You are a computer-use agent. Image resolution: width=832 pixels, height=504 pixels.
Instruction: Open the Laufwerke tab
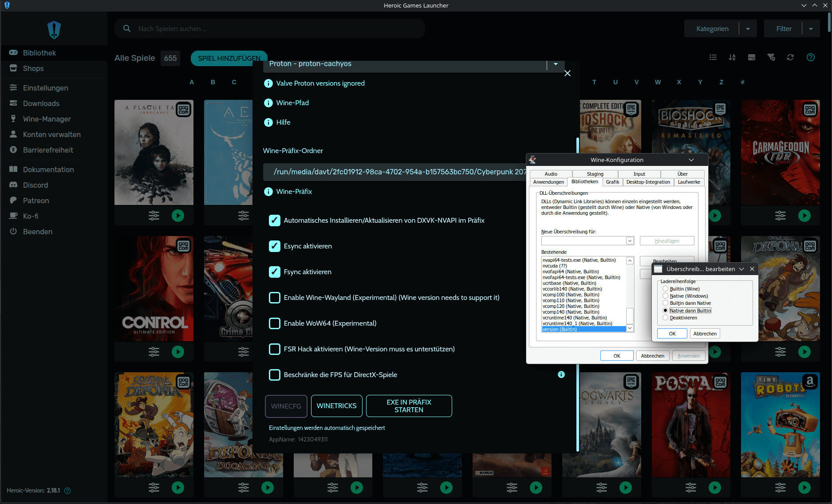click(x=689, y=182)
